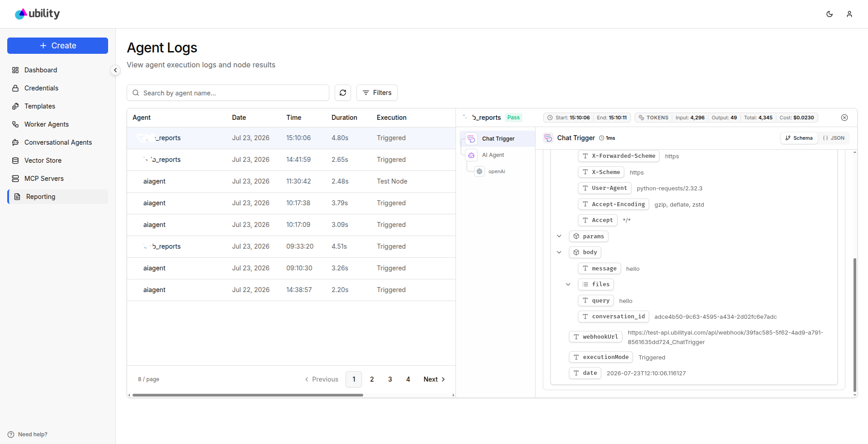868x444 pixels.
Task: Open Conversational Agents in the sidebar
Action: pyautogui.click(x=57, y=142)
